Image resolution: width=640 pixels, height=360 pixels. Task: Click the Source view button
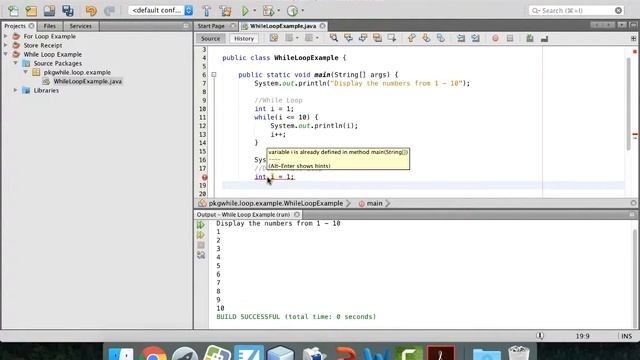[211, 38]
